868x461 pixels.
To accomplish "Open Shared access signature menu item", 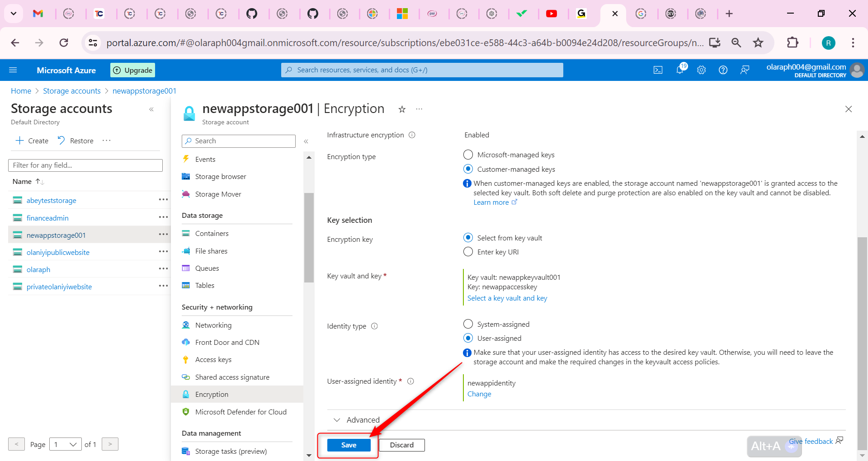I will [232, 377].
